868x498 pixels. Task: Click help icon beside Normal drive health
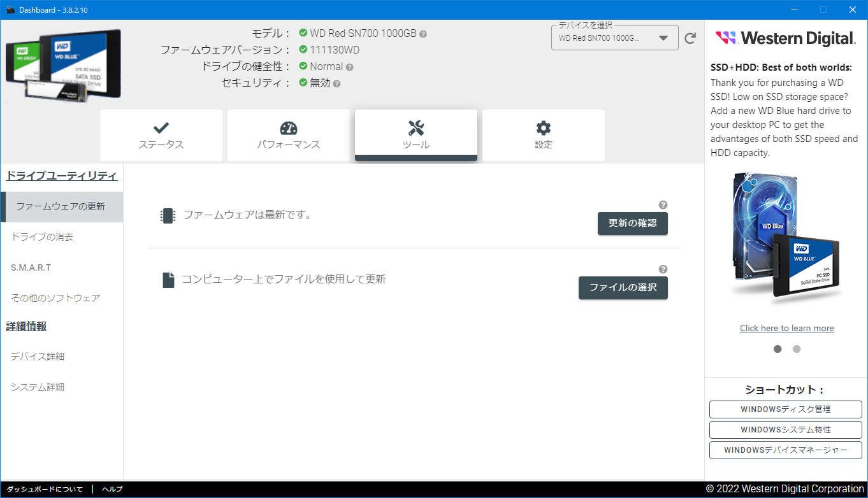(x=349, y=67)
